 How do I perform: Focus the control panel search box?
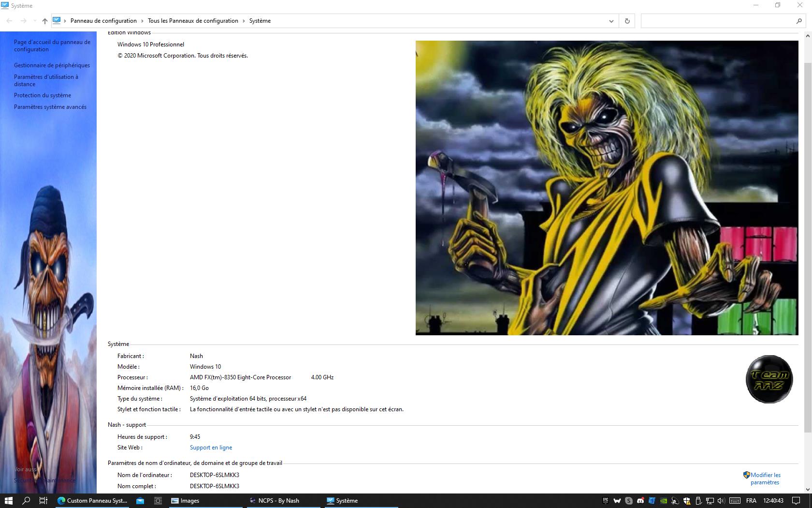[x=719, y=21]
